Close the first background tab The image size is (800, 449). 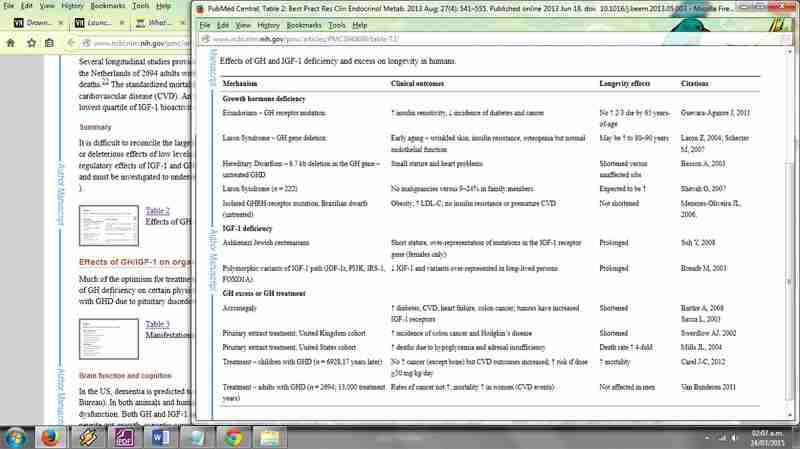tap(61, 23)
